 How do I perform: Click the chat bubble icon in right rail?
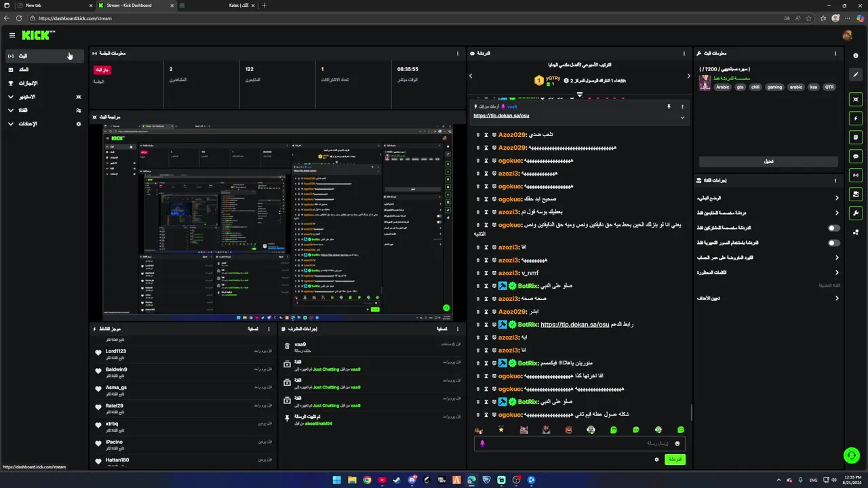pos(856,156)
